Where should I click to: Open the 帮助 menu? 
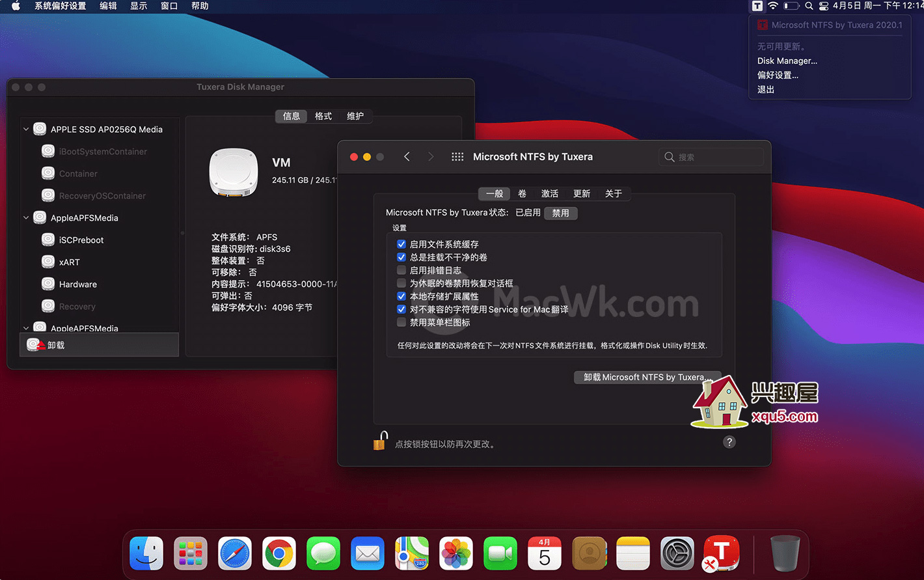(x=200, y=6)
